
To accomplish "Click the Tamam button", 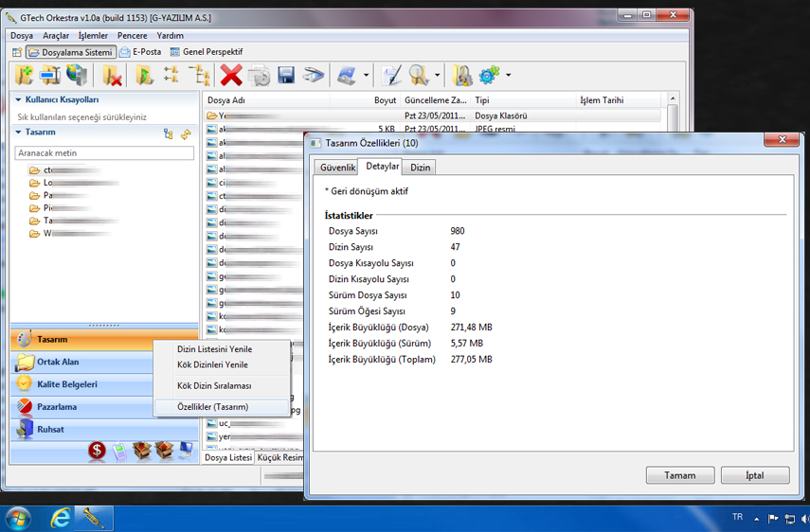I will 679,475.
